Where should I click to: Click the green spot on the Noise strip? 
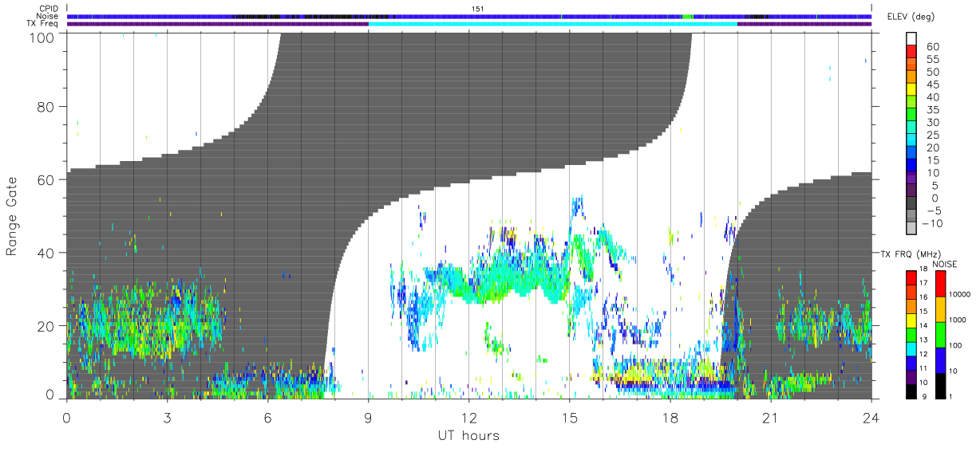coord(687,16)
